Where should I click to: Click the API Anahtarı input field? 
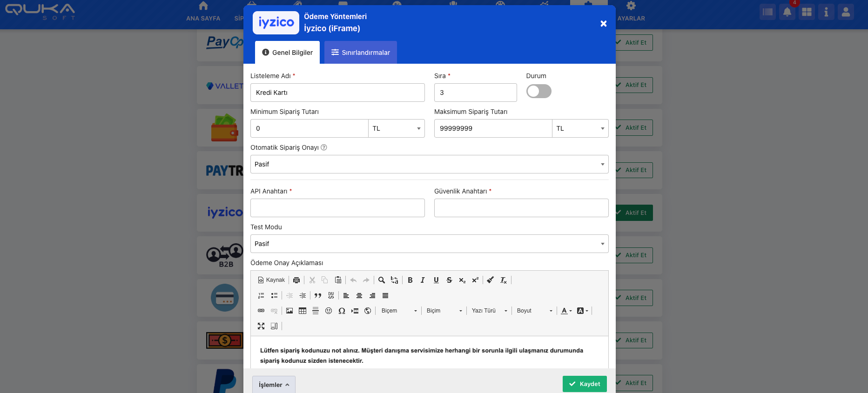337,208
